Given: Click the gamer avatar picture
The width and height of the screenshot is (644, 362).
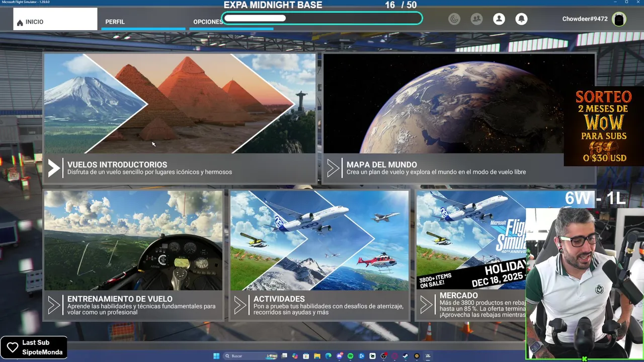Looking at the screenshot, I should pos(619,19).
